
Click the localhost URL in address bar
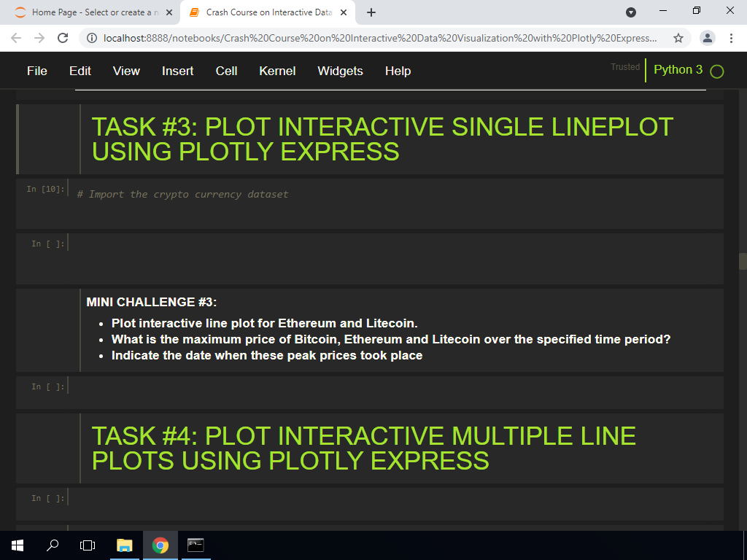[x=379, y=38]
